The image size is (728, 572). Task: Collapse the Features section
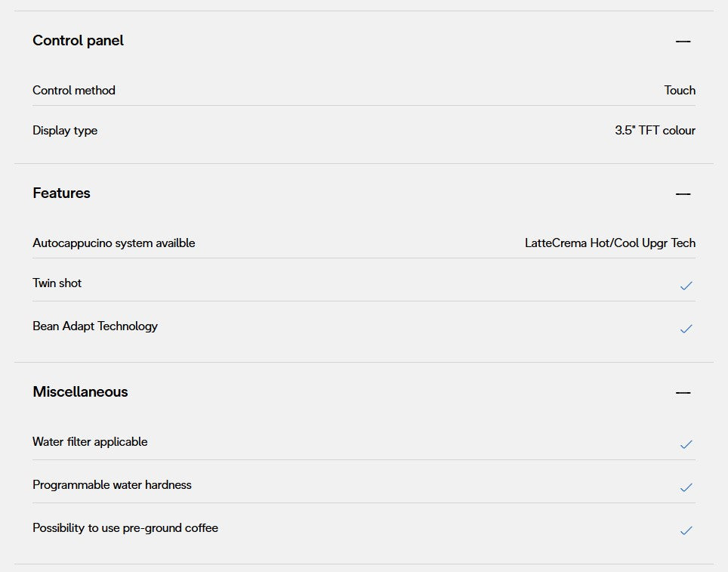(x=683, y=193)
